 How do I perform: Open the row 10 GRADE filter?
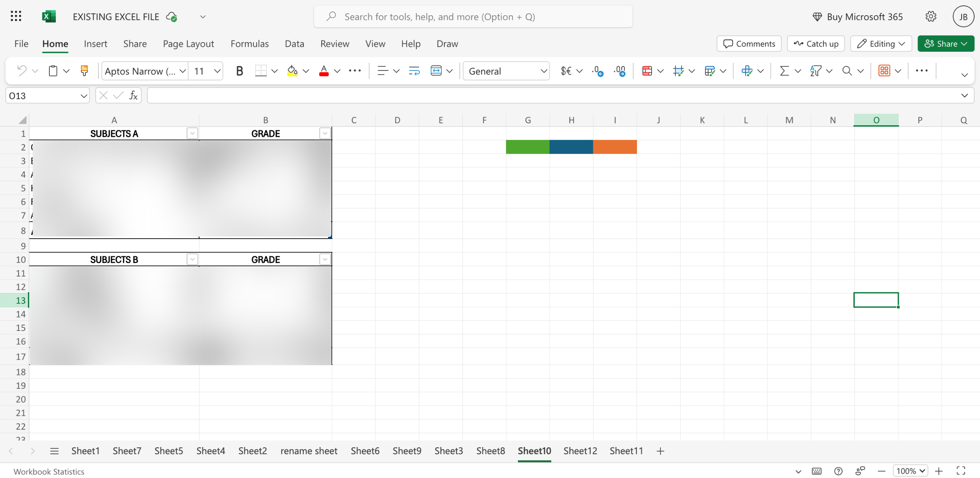pyautogui.click(x=325, y=259)
